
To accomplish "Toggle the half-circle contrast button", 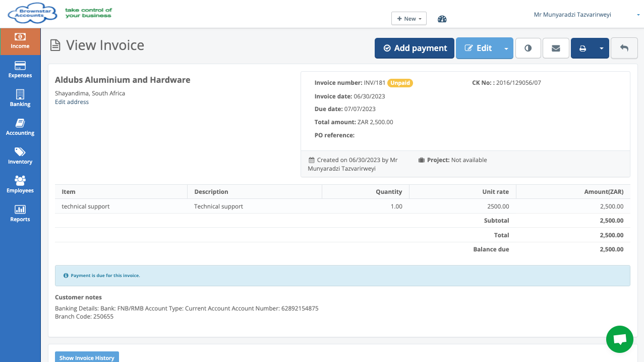I will 528,48.
